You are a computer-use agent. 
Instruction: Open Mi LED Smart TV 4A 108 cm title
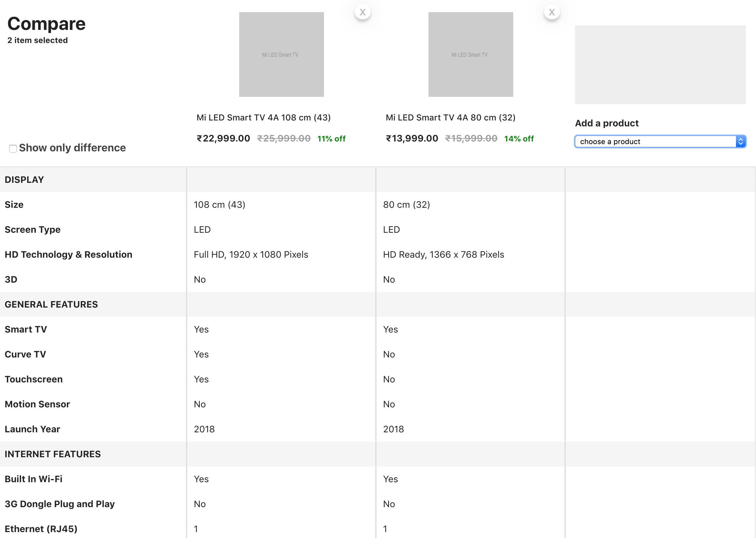point(263,118)
